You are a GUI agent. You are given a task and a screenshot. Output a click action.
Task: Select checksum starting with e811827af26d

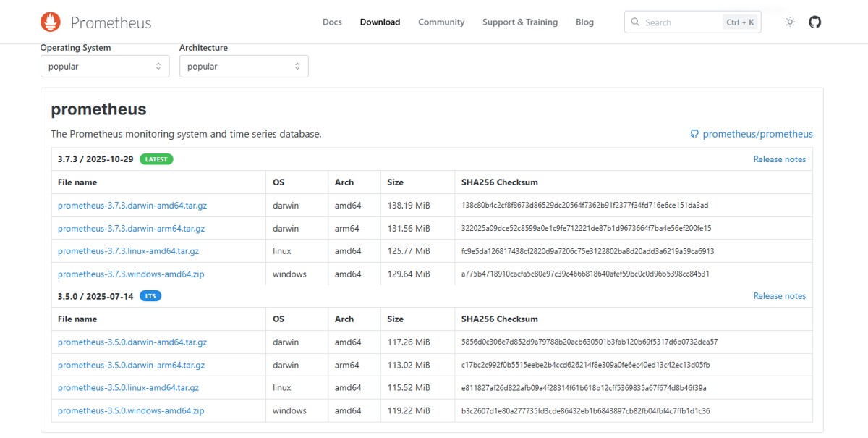pos(584,388)
